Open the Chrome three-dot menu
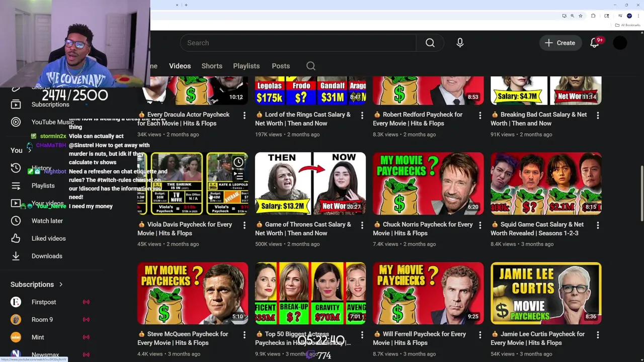This screenshot has width=644, height=362. [x=638, y=16]
